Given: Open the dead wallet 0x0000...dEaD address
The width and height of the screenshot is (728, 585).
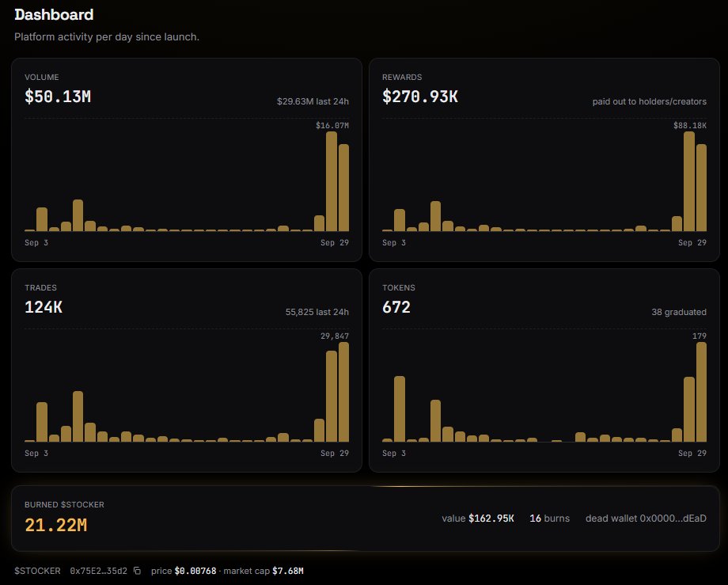Looking at the screenshot, I should coord(646,519).
